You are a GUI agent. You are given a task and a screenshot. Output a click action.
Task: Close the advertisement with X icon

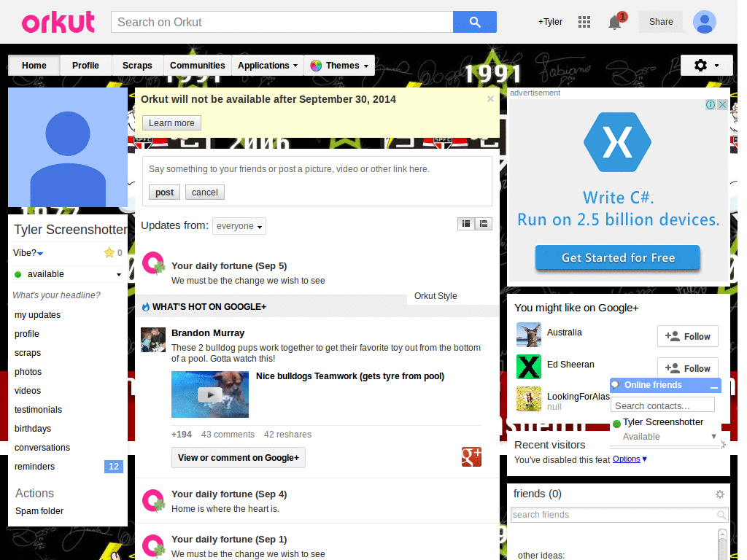tap(722, 104)
